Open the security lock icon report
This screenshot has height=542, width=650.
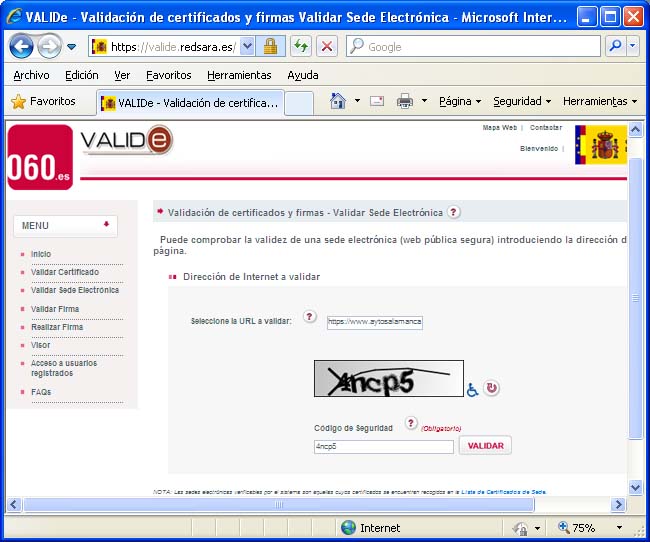pyautogui.click(x=270, y=46)
